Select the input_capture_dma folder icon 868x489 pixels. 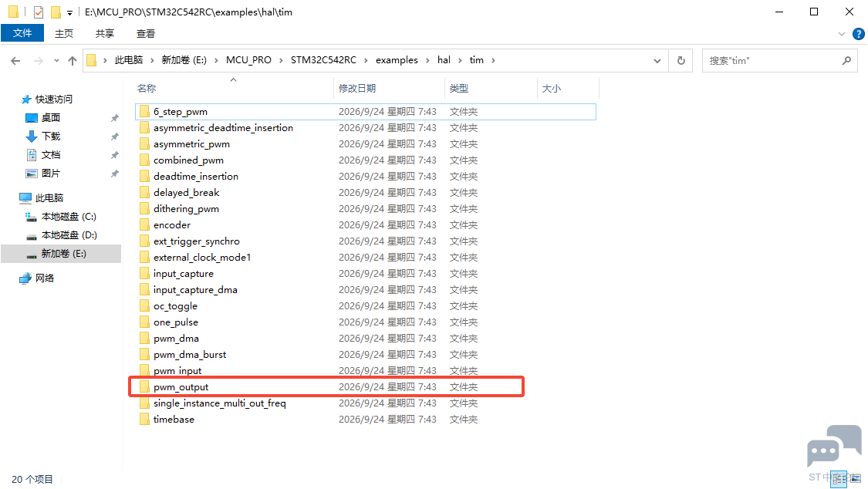tap(144, 290)
